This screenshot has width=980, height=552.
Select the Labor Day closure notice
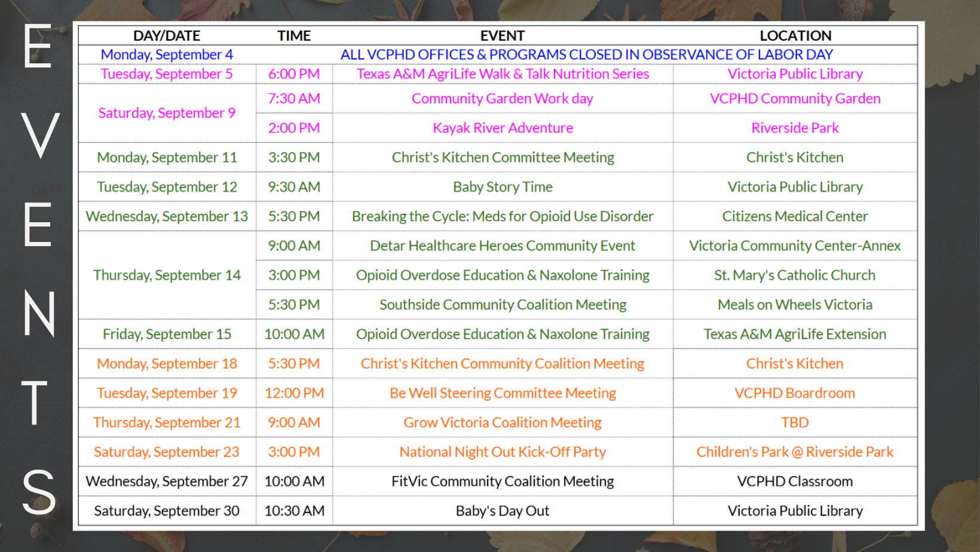(x=586, y=55)
